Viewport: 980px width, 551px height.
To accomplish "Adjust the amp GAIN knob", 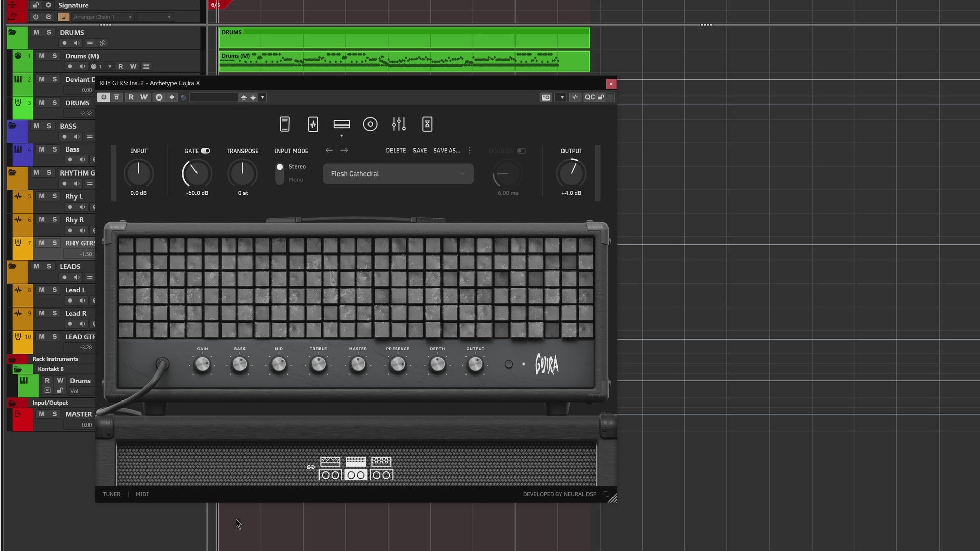I will click(202, 364).
